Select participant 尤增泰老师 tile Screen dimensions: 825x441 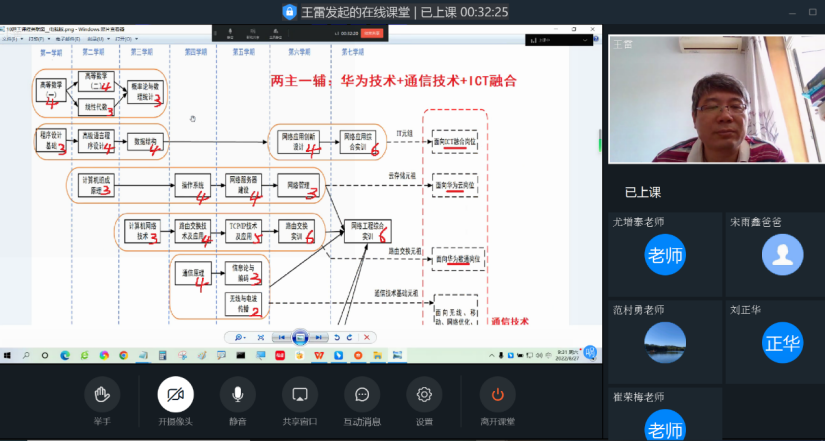(665, 254)
